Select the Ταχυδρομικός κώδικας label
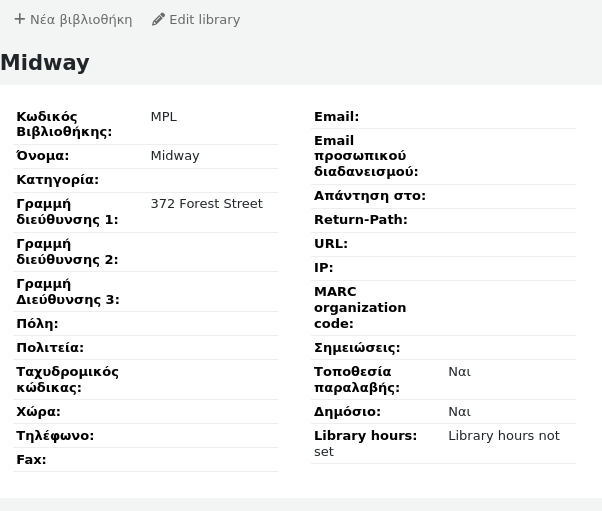The width and height of the screenshot is (602, 511). pos(67,380)
